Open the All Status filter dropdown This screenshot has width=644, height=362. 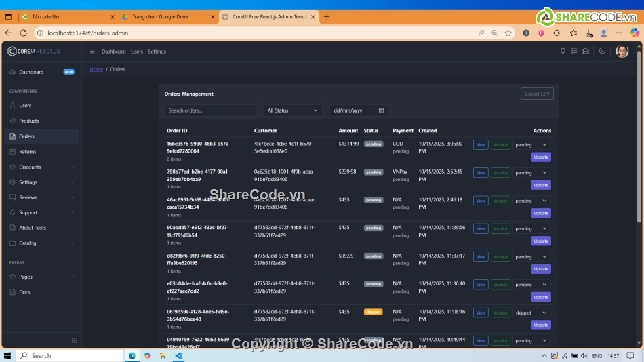[292, 110]
